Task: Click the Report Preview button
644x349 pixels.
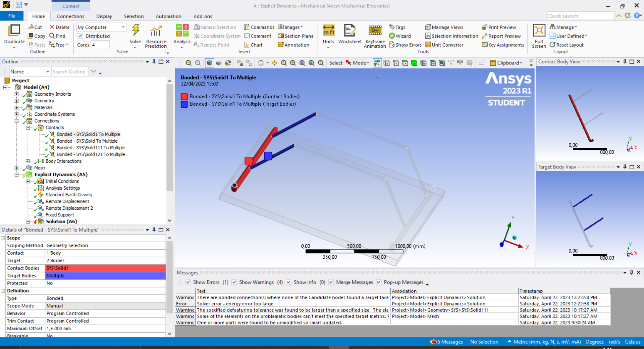Action: click(501, 36)
